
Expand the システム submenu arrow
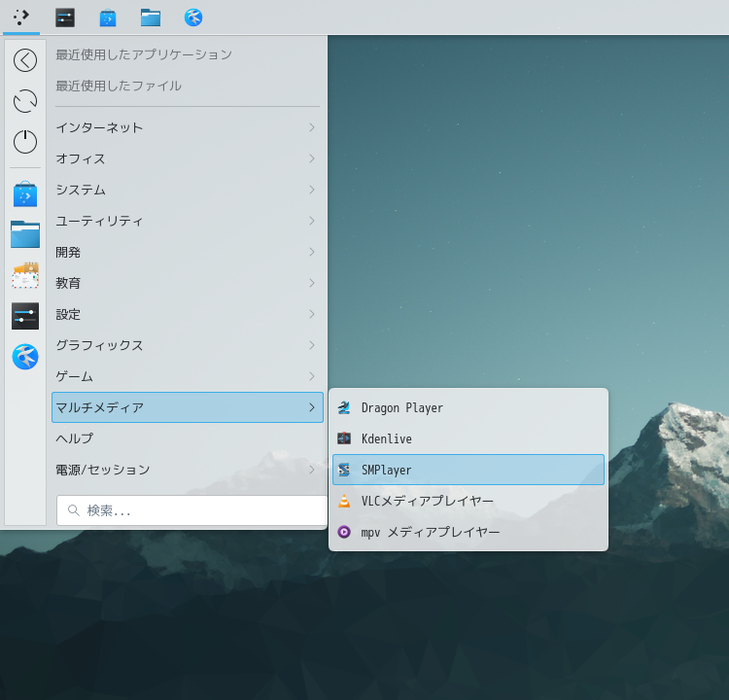312,190
